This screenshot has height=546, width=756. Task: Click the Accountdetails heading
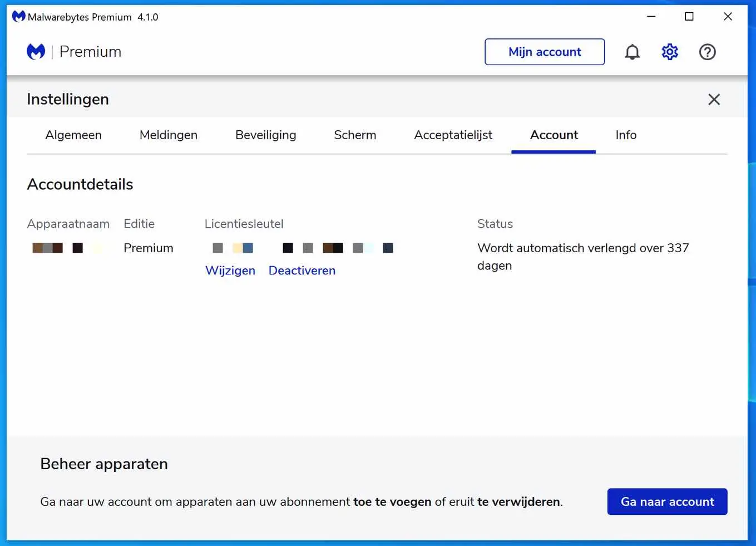(80, 184)
